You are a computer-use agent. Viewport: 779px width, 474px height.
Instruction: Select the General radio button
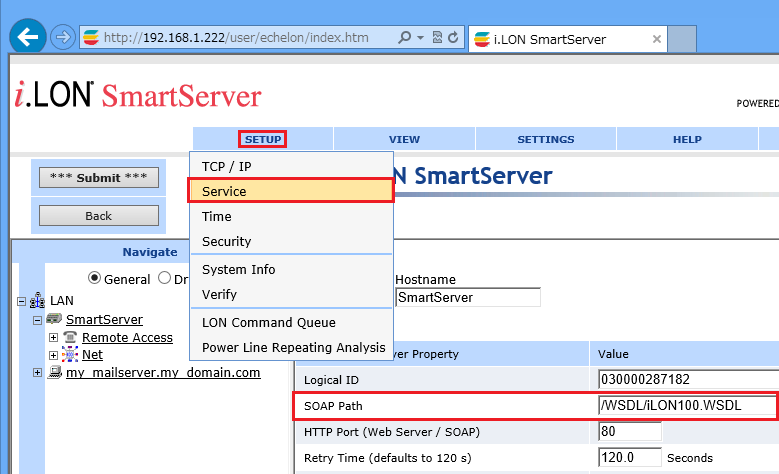pos(96,279)
